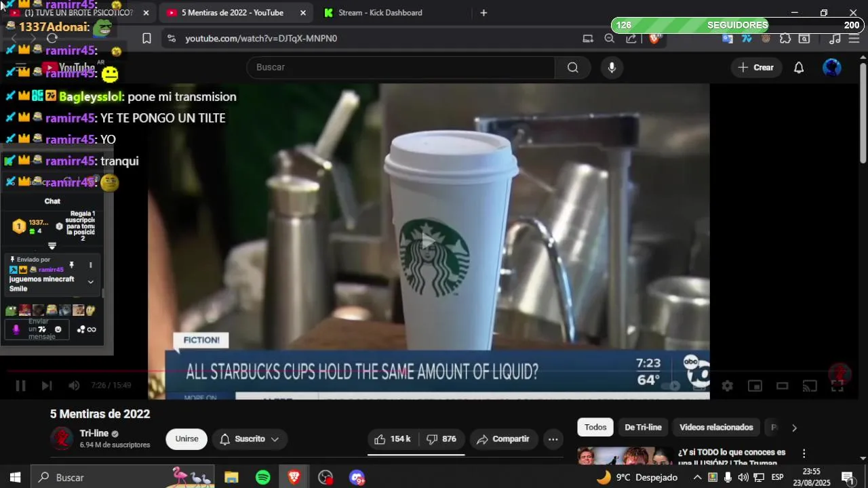Focus the YouTube Buscar search field
The image size is (868, 488).
401,67
